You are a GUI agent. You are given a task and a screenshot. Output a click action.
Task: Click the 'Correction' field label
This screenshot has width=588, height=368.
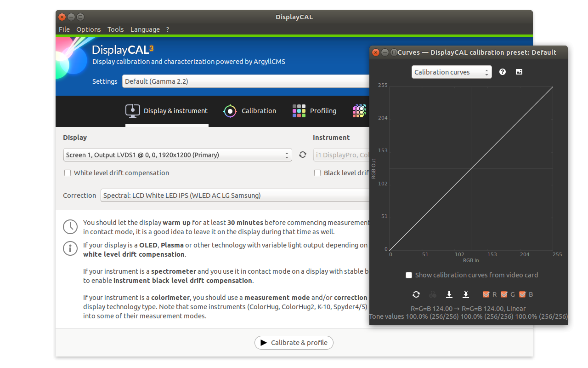coord(79,195)
